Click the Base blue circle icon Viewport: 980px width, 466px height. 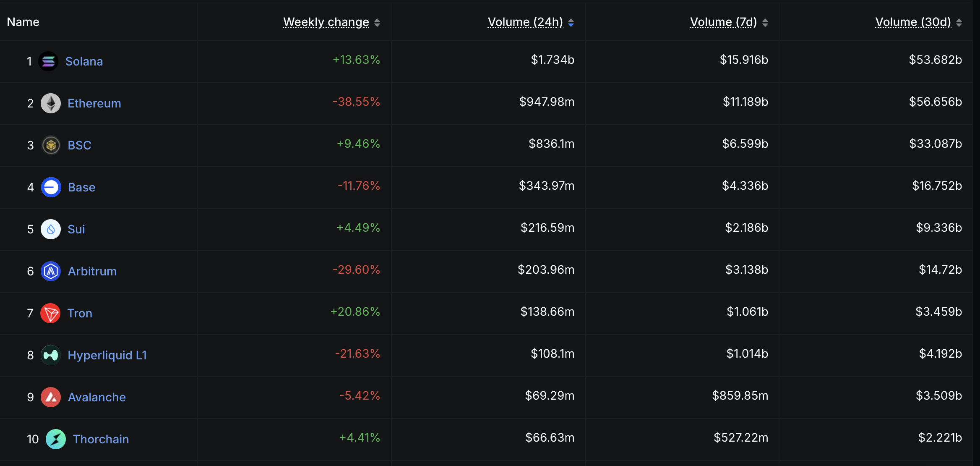[x=51, y=187]
